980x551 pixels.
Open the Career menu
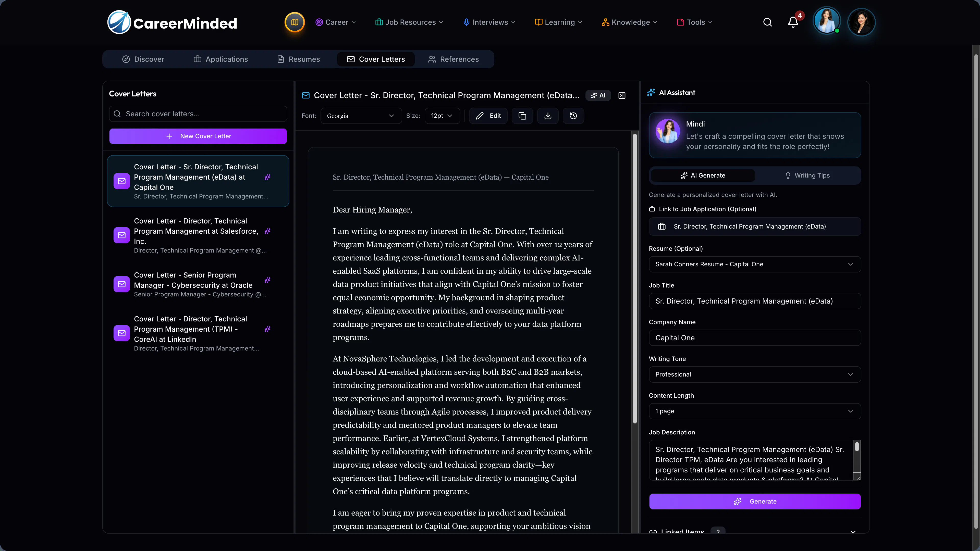pos(336,22)
